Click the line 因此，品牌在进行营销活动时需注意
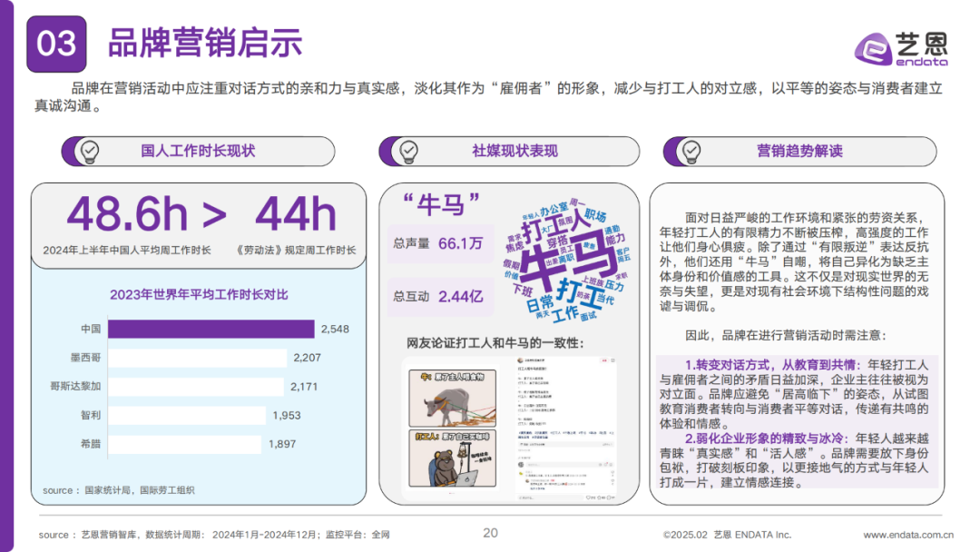The height and width of the screenshot is (552, 980). pos(786,336)
